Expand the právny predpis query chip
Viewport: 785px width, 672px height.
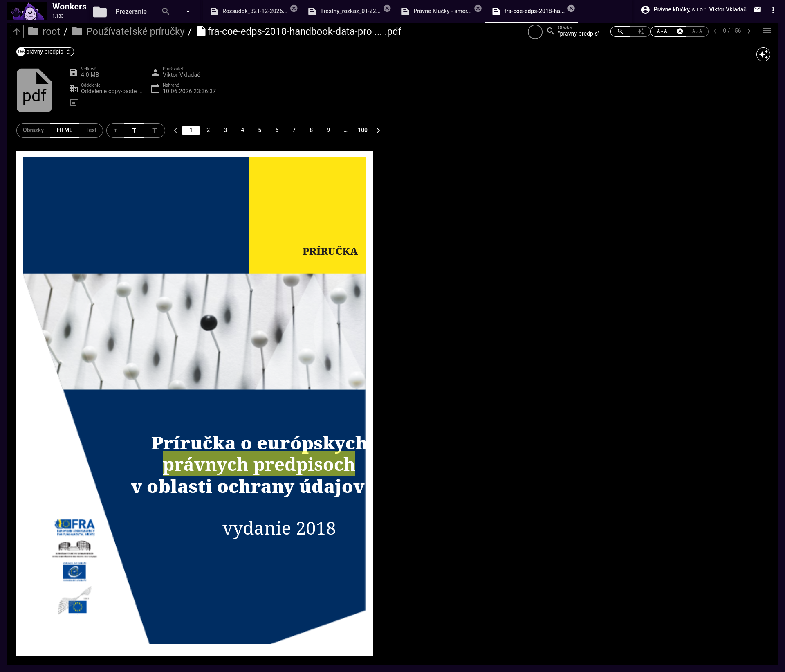pyautogui.click(x=45, y=52)
